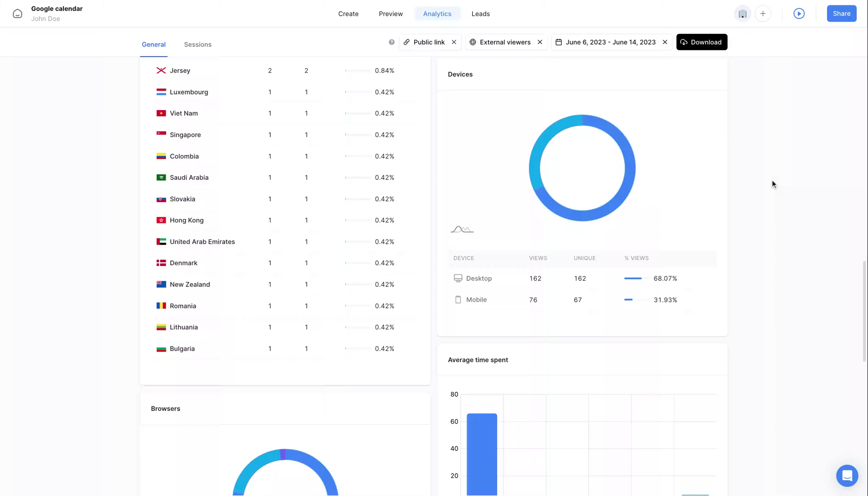
Task: Click the John Doe author name
Action: (45, 19)
